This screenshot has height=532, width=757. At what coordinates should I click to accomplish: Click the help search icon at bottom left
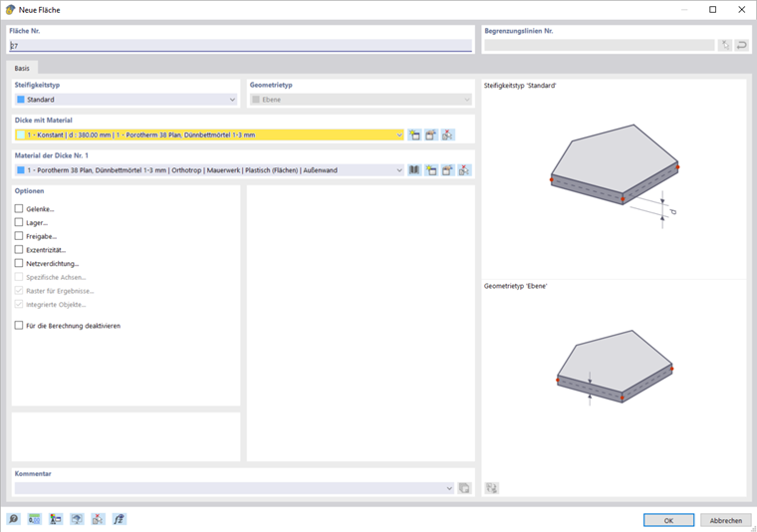(14, 519)
